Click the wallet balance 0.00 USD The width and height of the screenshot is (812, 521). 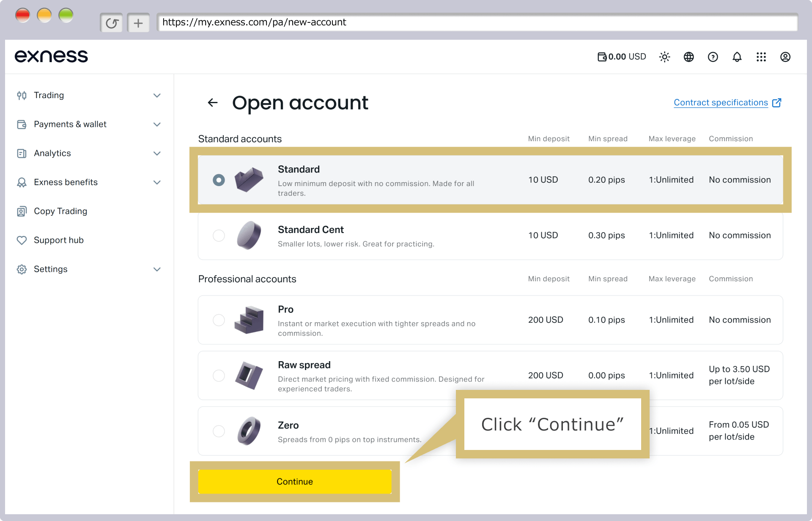pos(622,57)
